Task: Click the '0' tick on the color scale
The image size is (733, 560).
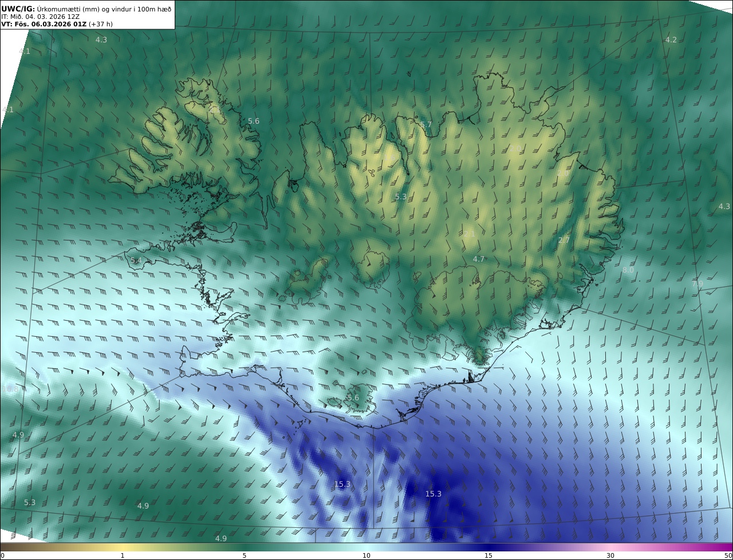Action: pyautogui.click(x=2, y=555)
